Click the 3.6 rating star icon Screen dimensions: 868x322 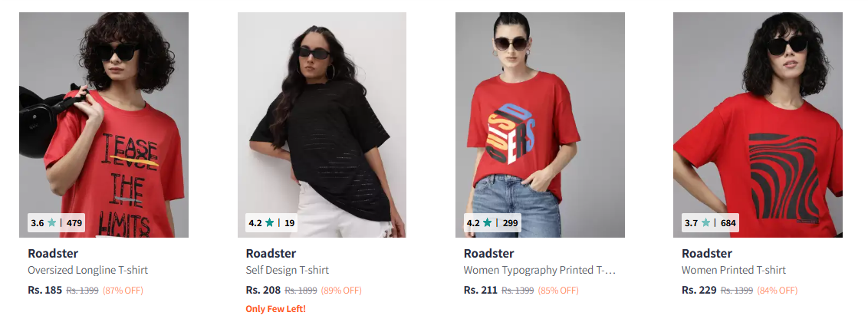pos(52,223)
